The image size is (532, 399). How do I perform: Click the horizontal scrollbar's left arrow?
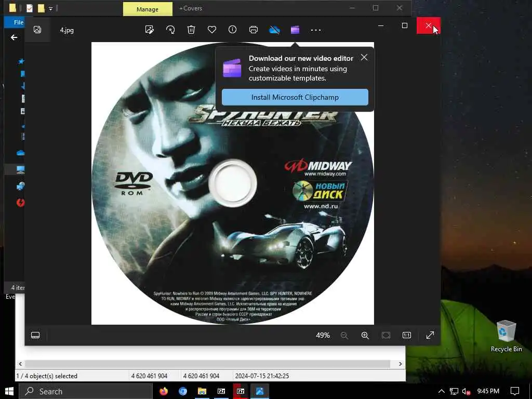click(20, 364)
